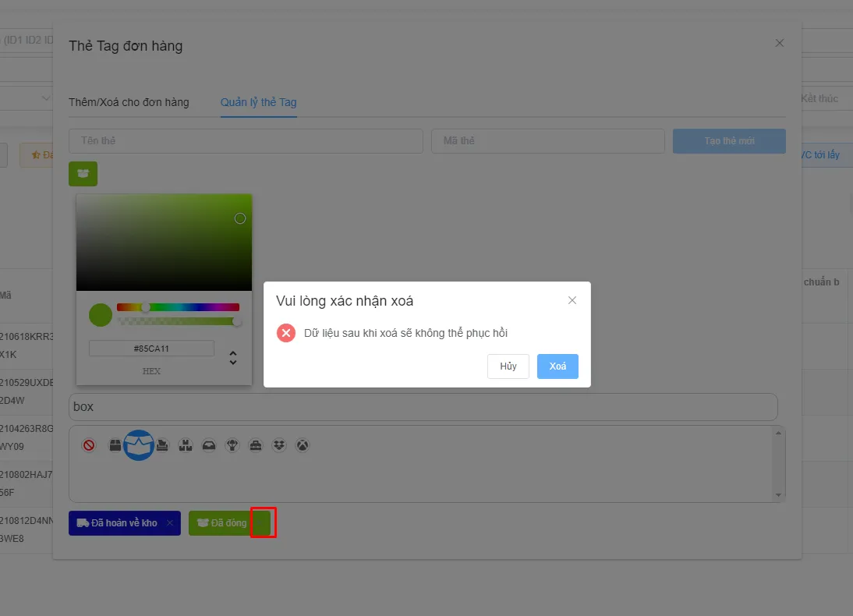Click the icon search field containing box
This screenshot has height=616, width=853.
pos(423,407)
